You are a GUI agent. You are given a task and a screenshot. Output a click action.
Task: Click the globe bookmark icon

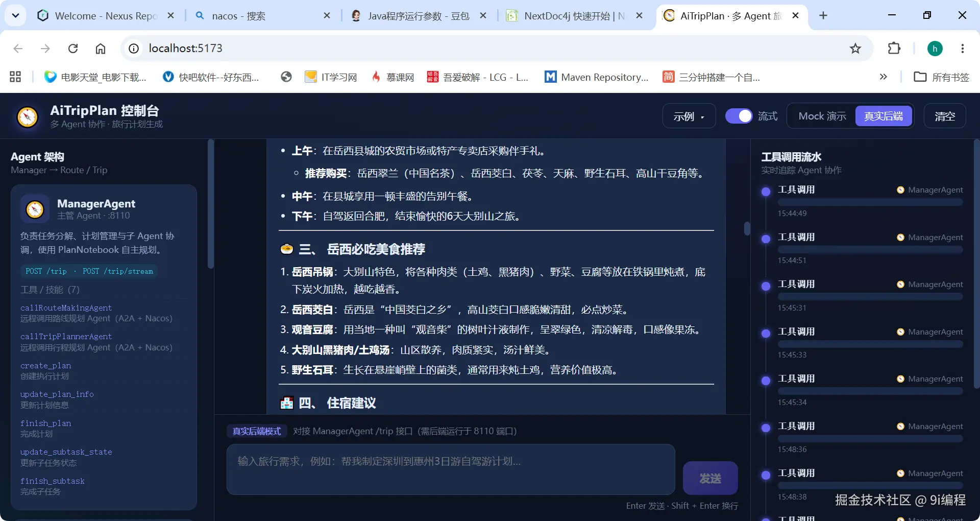(x=286, y=77)
